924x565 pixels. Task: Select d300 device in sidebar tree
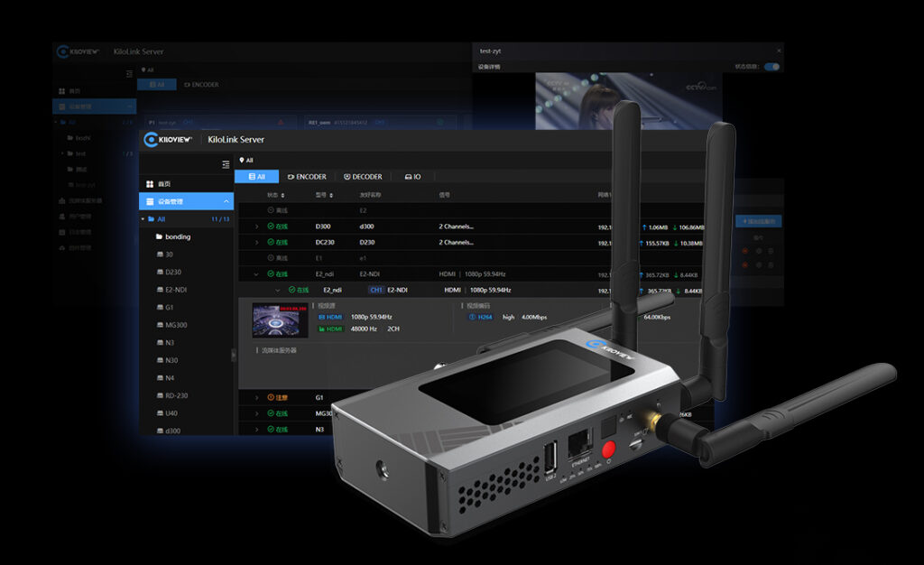tap(169, 431)
